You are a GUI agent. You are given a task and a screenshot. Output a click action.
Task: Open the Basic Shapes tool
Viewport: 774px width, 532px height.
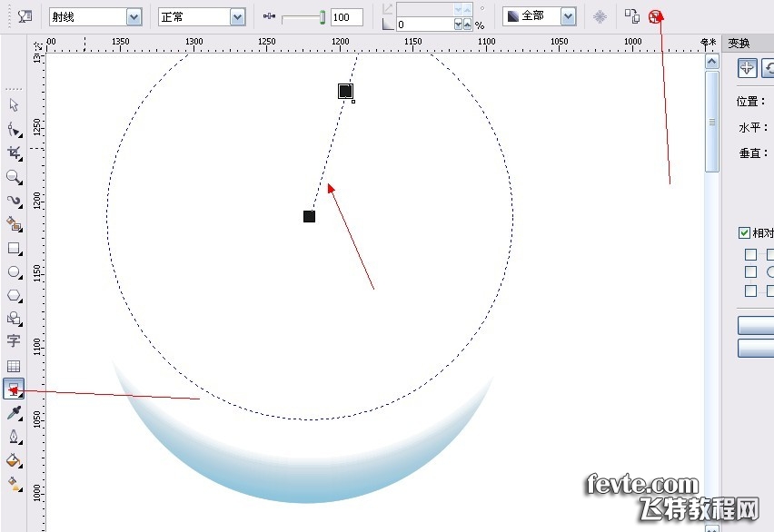click(x=14, y=319)
